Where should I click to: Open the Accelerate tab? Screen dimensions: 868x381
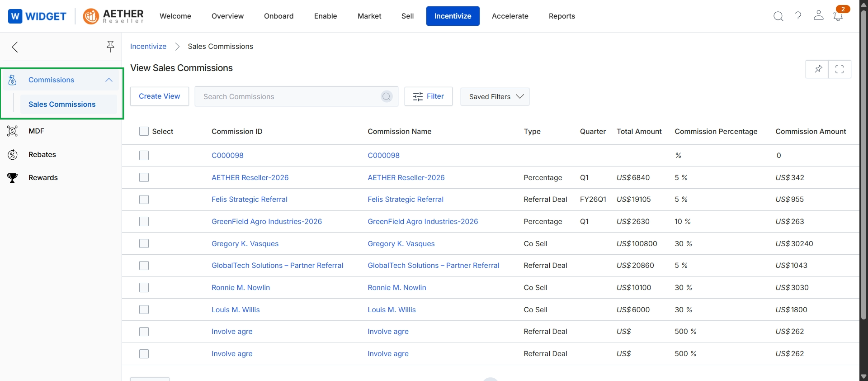click(510, 16)
